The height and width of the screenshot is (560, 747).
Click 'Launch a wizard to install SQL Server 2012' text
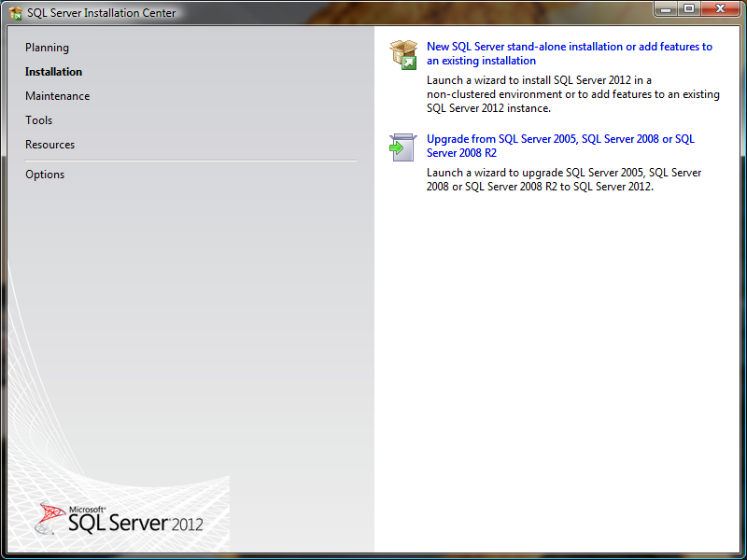coord(573,94)
